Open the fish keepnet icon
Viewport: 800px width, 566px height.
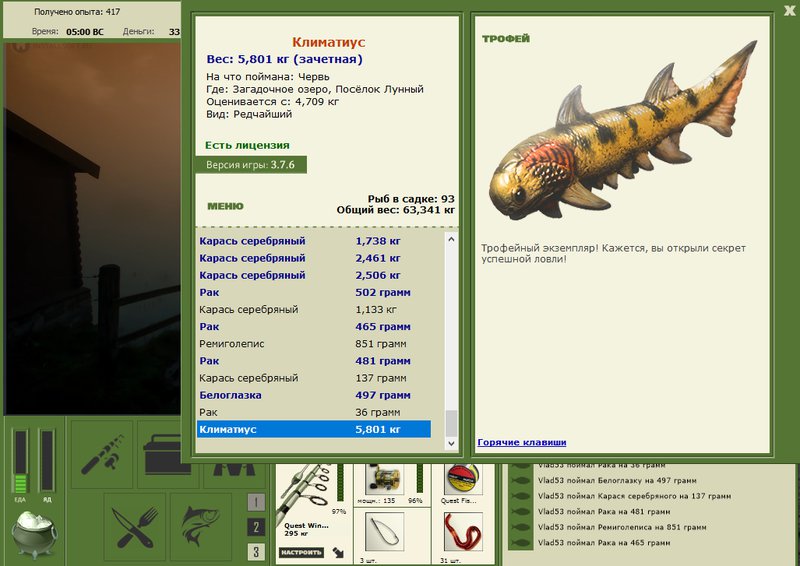pos(201,527)
